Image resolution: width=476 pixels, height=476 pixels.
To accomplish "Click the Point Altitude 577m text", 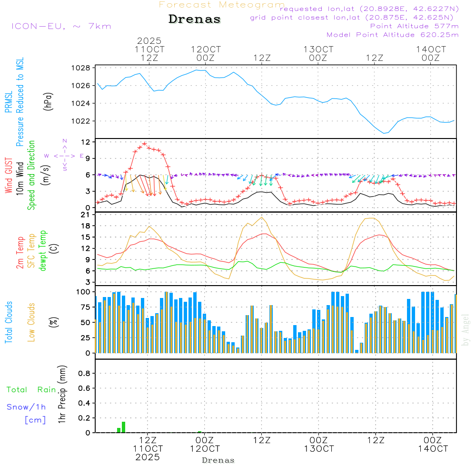I will (414, 26).
